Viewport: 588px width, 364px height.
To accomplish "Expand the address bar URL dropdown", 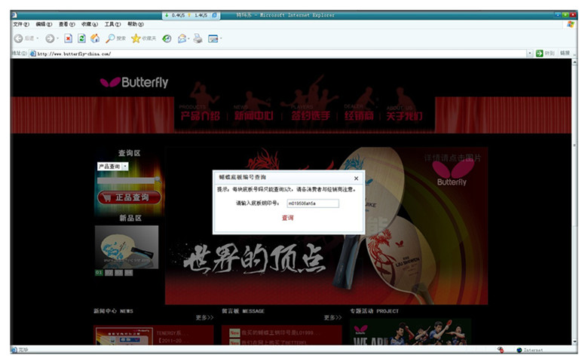I will tap(530, 54).
